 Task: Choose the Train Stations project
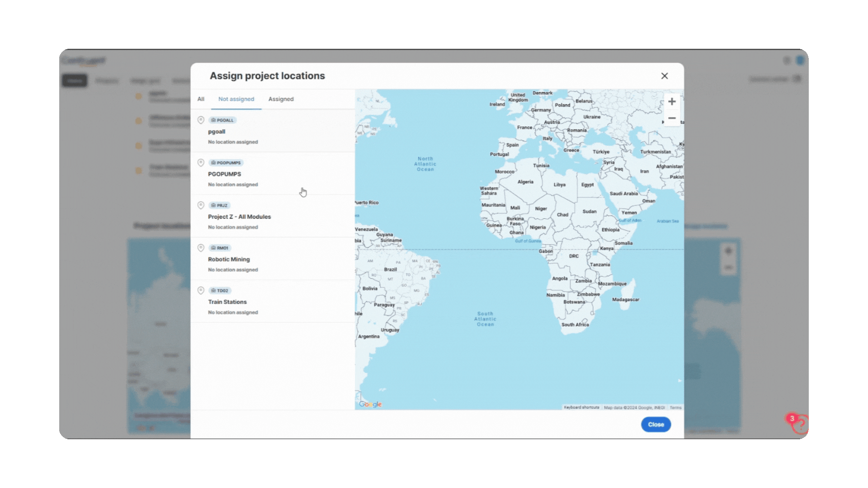tap(227, 302)
